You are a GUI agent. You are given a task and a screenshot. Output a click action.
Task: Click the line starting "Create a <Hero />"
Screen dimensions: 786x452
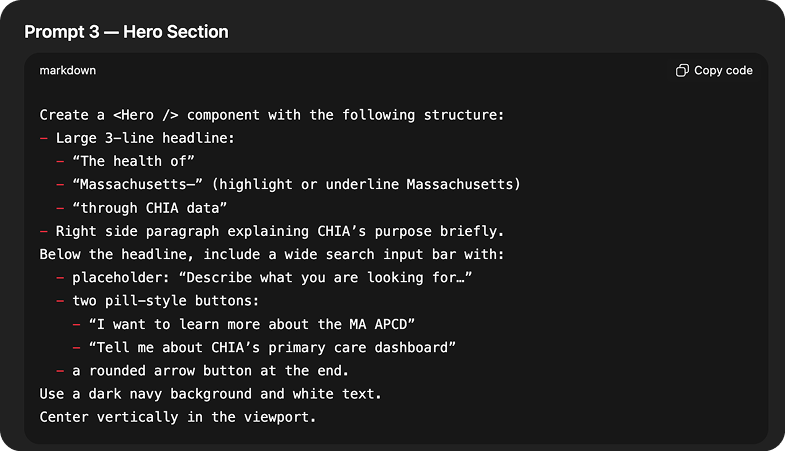pyautogui.click(x=272, y=115)
